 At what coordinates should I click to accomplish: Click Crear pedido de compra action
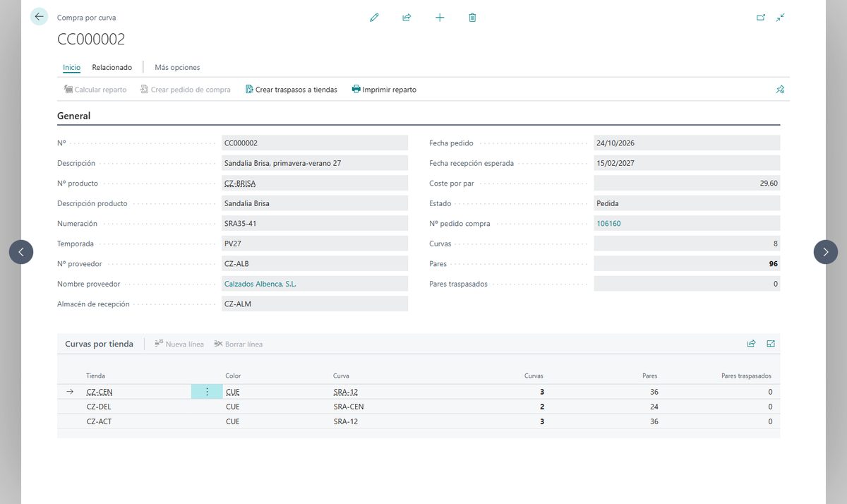pyautogui.click(x=186, y=90)
